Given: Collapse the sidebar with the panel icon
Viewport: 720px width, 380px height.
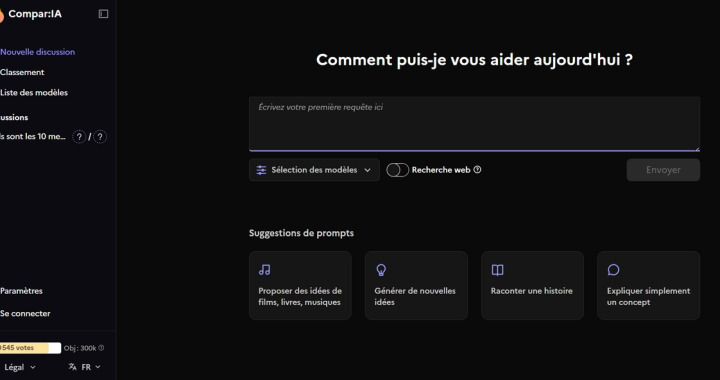Looking at the screenshot, I should pyautogui.click(x=103, y=14).
